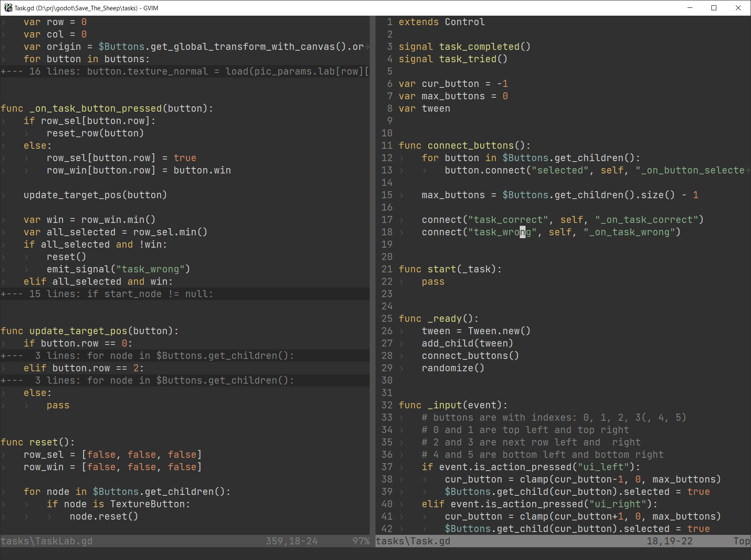Viewport: 751px width, 560px height.
Task: Click the tasks\TaskLab.gd status line
Action: point(185,541)
